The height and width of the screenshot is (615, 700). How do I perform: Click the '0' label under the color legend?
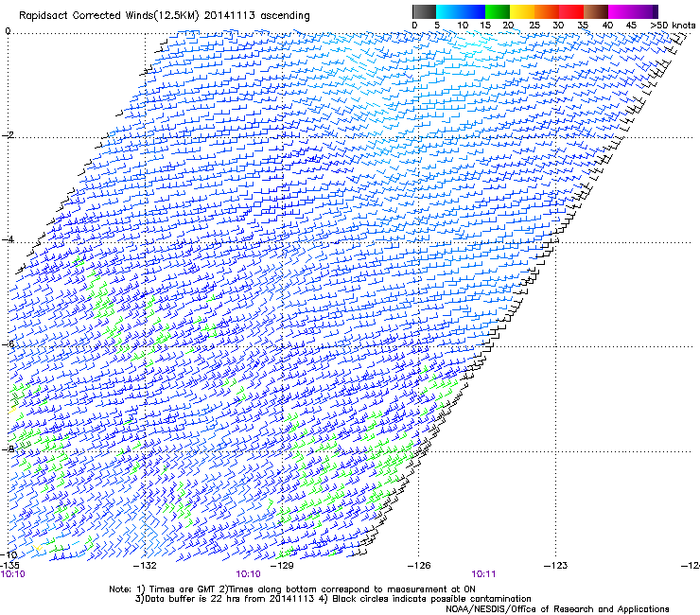pyautogui.click(x=414, y=25)
